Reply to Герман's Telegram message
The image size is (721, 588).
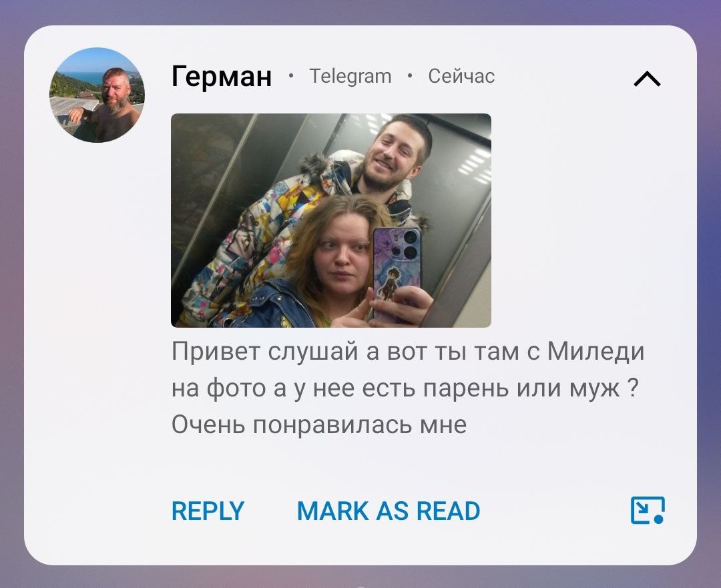click(208, 511)
